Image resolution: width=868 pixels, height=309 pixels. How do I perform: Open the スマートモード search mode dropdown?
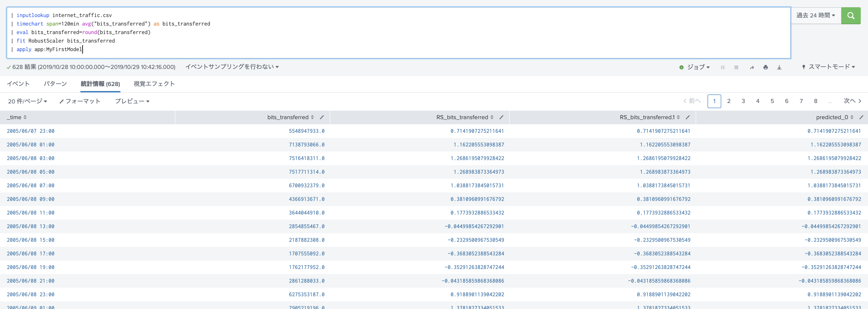(x=829, y=67)
